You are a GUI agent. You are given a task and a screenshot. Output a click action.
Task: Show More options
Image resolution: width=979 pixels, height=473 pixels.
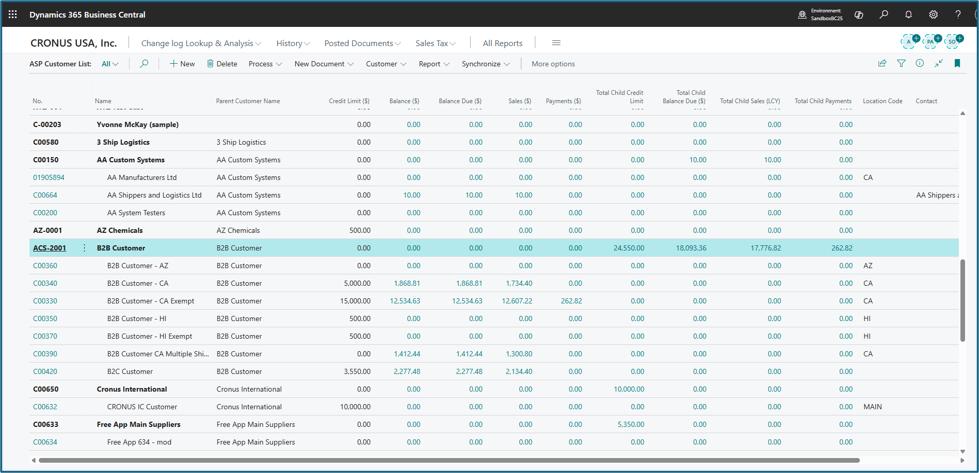553,64
